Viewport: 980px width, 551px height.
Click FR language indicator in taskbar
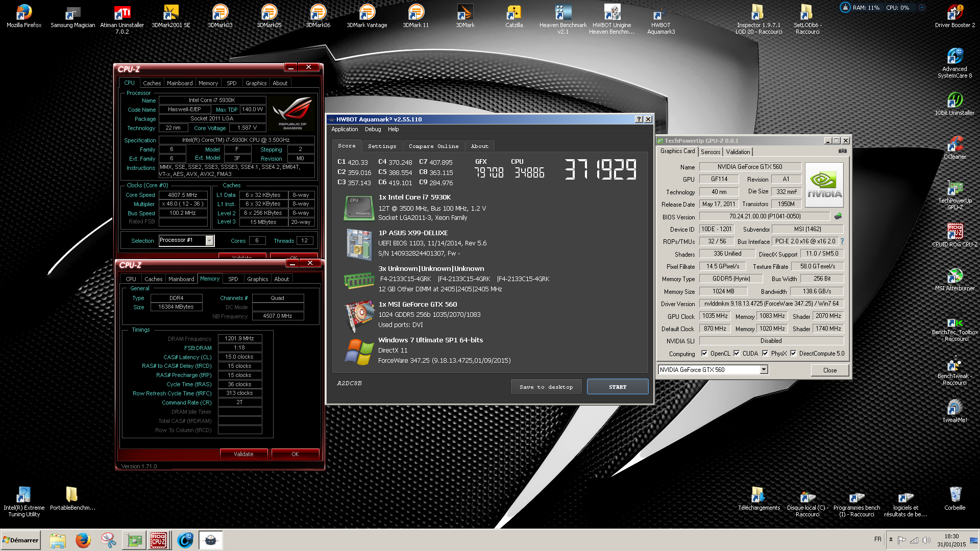pos(877,539)
